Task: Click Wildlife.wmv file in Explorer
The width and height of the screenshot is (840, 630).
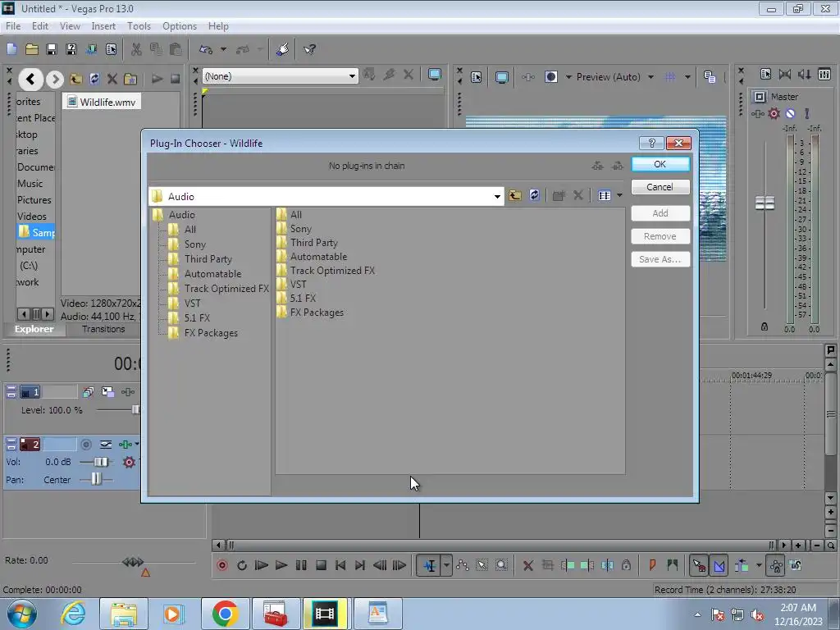Action: point(102,102)
